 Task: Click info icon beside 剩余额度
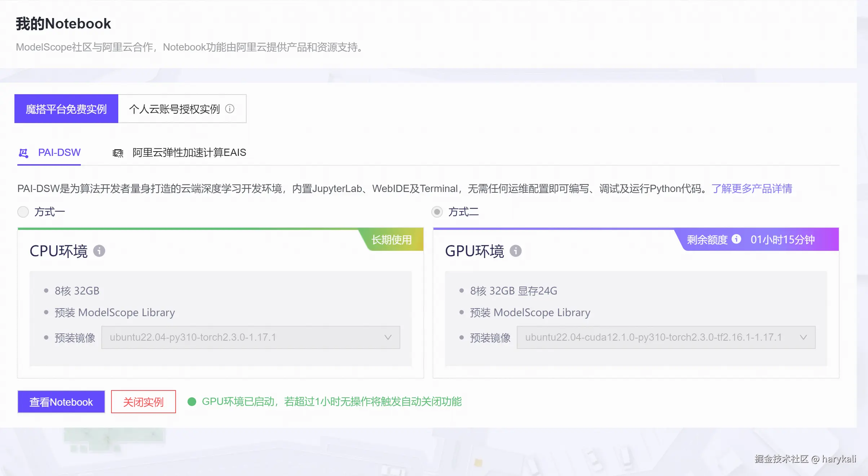pos(736,239)
